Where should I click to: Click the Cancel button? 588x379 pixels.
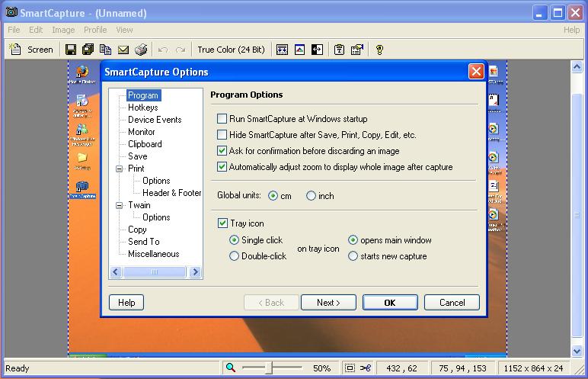(452, 303)
